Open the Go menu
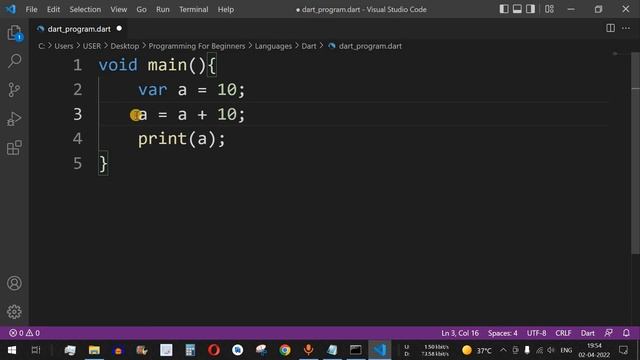Viewport: 640px width, 360px height. [x=141, y=9]
